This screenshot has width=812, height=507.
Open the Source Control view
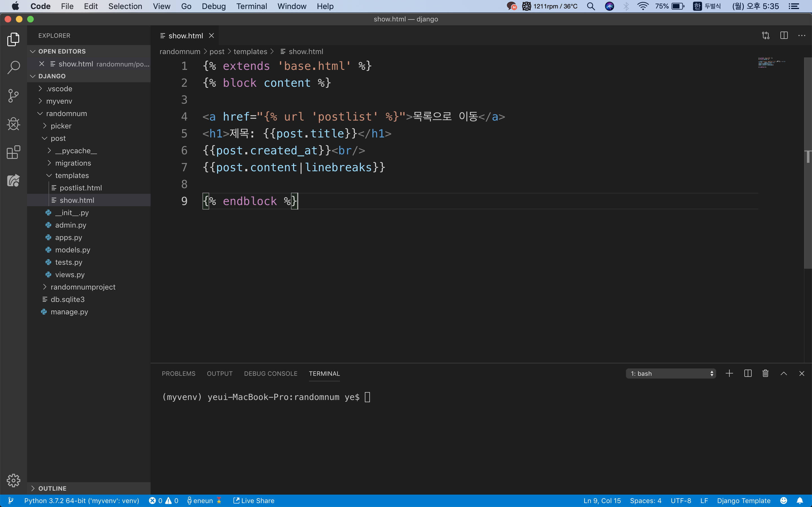click(x=14, y=96)
